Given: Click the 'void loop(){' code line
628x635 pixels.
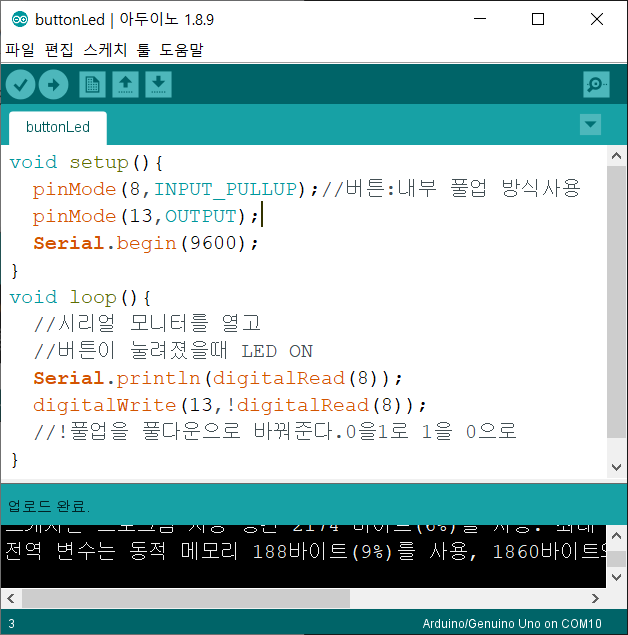Looking at the screenshot, I should pos(80,298).
